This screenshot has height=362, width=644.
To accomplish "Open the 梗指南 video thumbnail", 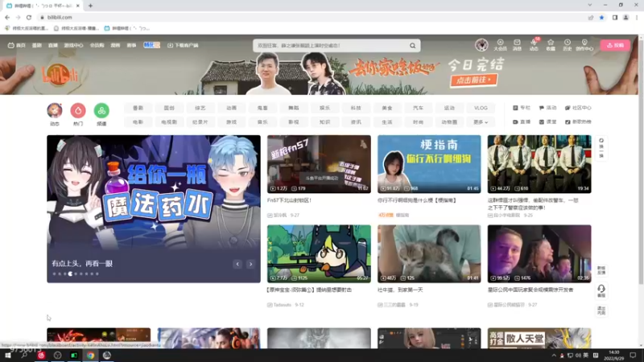I will point(429,164).
